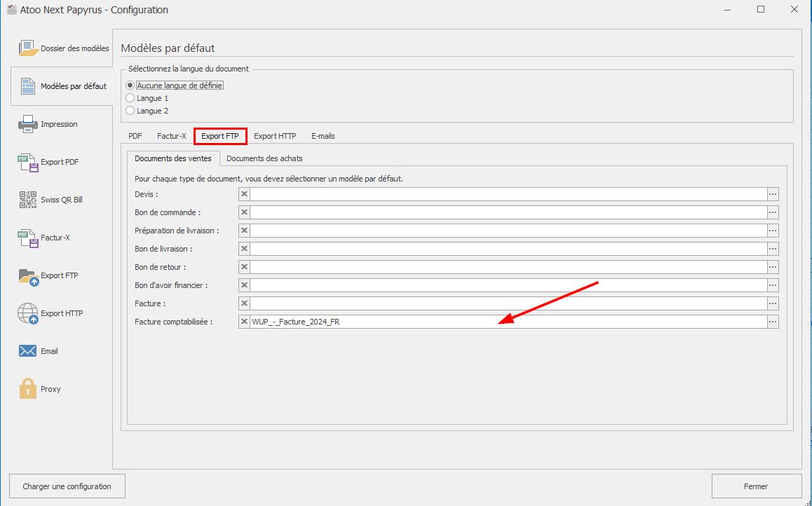The width and height of the screenshot is (812, 506).
Task: Switch to the E-mails tab
Action: [323, 136]
